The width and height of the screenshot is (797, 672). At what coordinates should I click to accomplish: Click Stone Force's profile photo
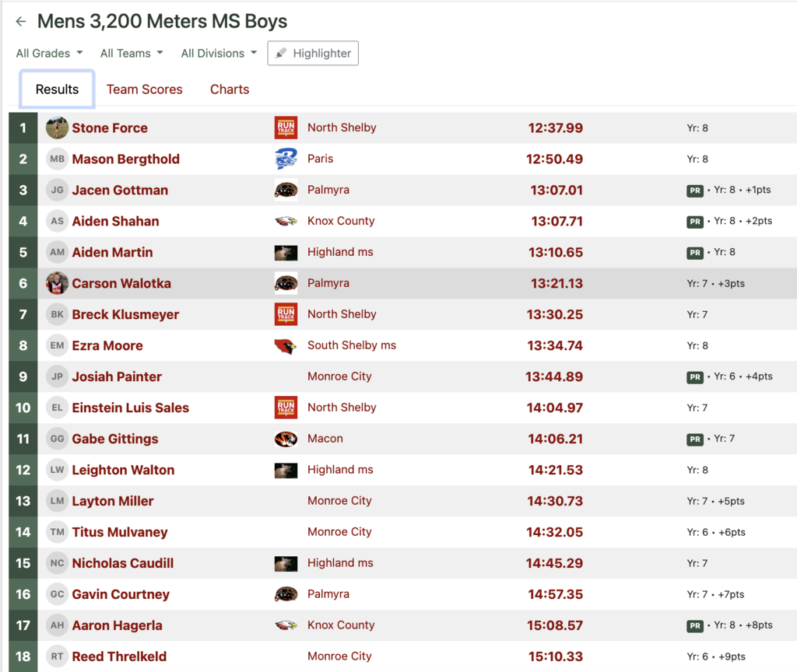(57, 128)
